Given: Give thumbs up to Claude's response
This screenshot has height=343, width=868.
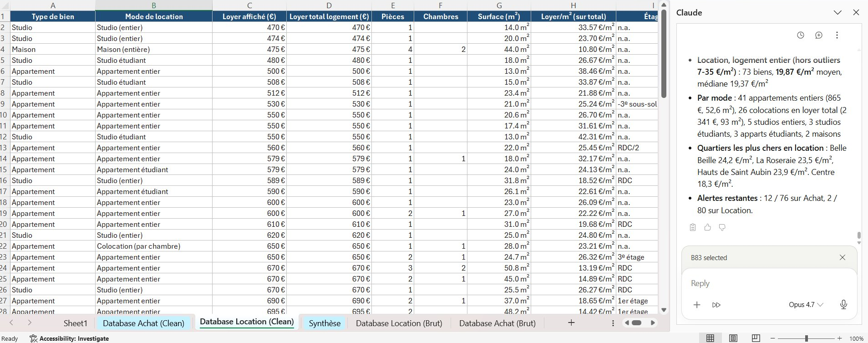Looking at the screenshot, I should click(x=707, y=227).
